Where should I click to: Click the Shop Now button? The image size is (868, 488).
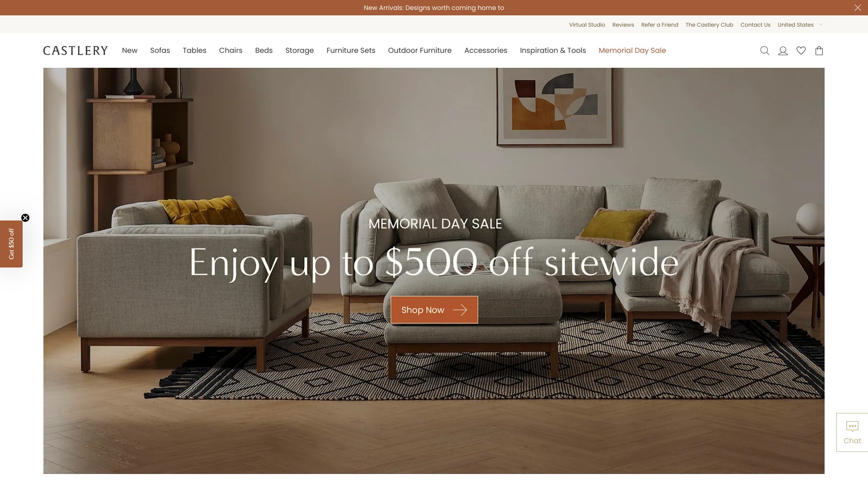(x=434, y=310)
